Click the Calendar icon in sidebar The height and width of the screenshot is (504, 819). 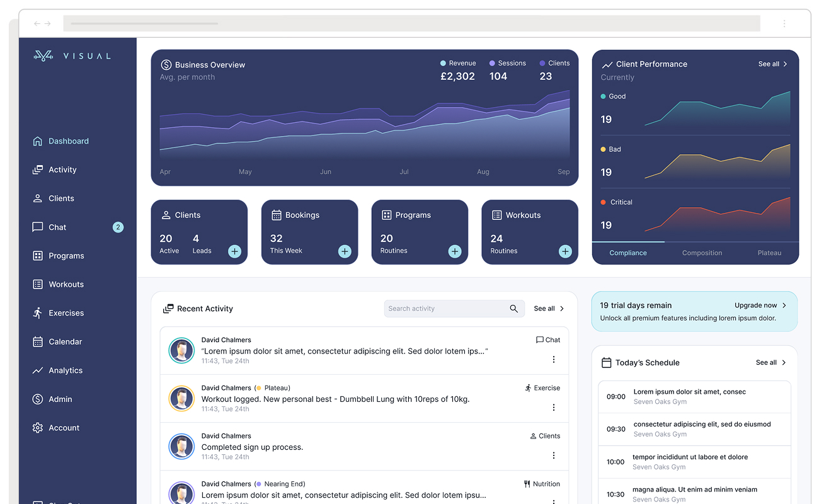click(38, 341)
